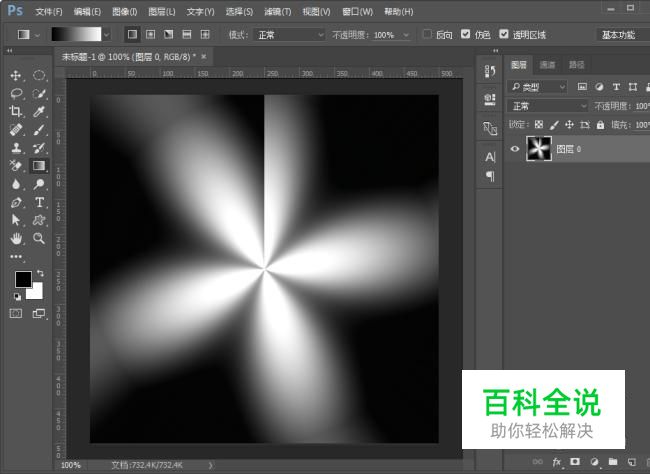Close the 未标题-1 document tab
This screenshot has width=650, height=474.
(204, 56)
